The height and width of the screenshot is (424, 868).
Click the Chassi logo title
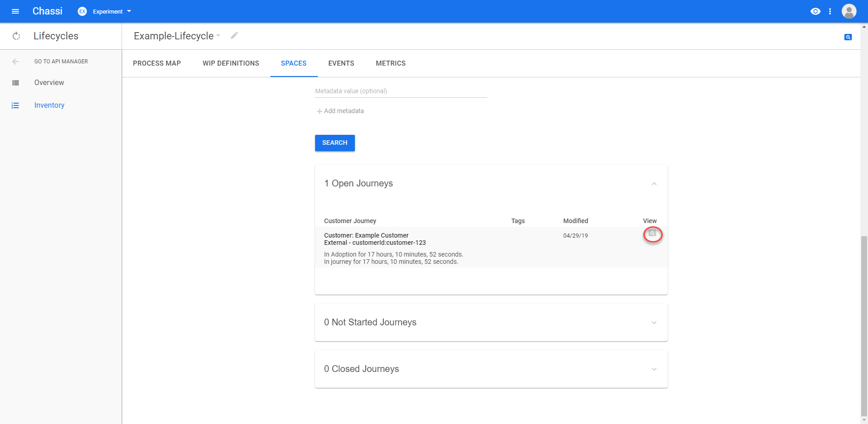coord(47,11)
